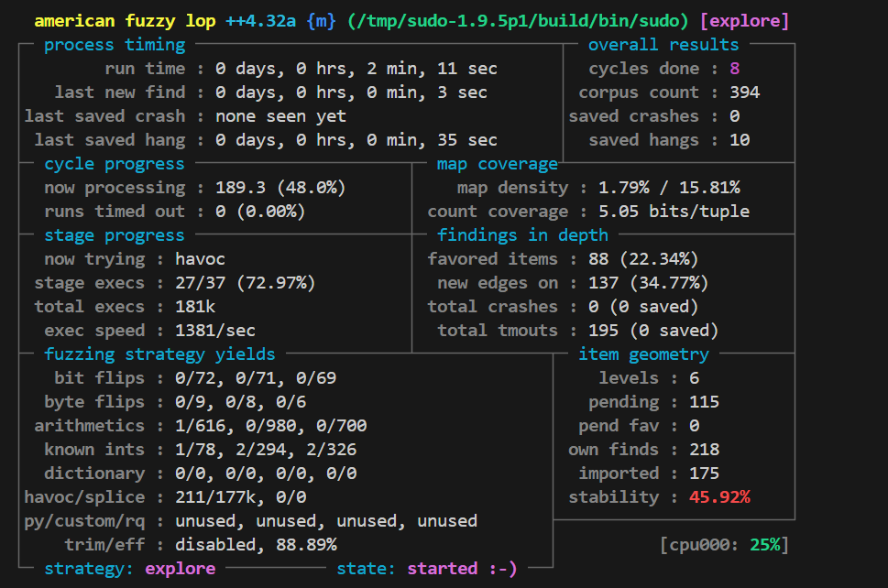Click the red stability 45.92% value
Viewport: 888px width, 588px height.
pyautogui.click(x=719, y=497)
